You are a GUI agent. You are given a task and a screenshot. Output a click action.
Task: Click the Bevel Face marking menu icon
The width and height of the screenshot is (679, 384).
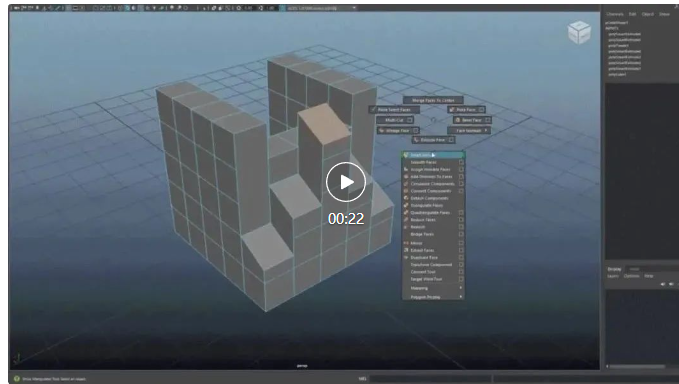[457, 120]
